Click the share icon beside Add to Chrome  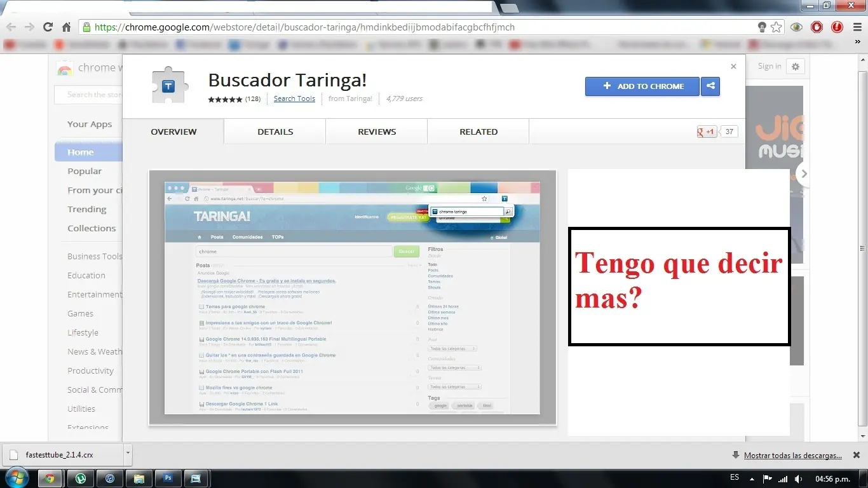coord(710,86)
